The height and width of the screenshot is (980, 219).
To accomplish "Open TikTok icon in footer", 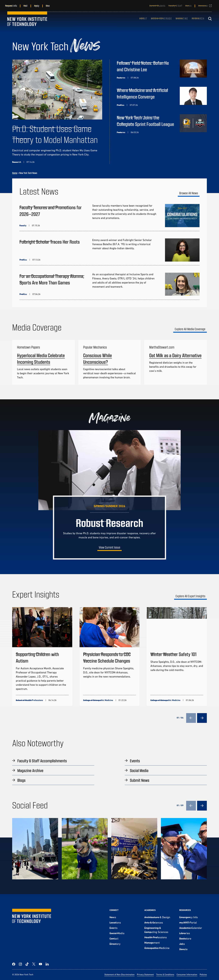I will (x=27, y=964).
